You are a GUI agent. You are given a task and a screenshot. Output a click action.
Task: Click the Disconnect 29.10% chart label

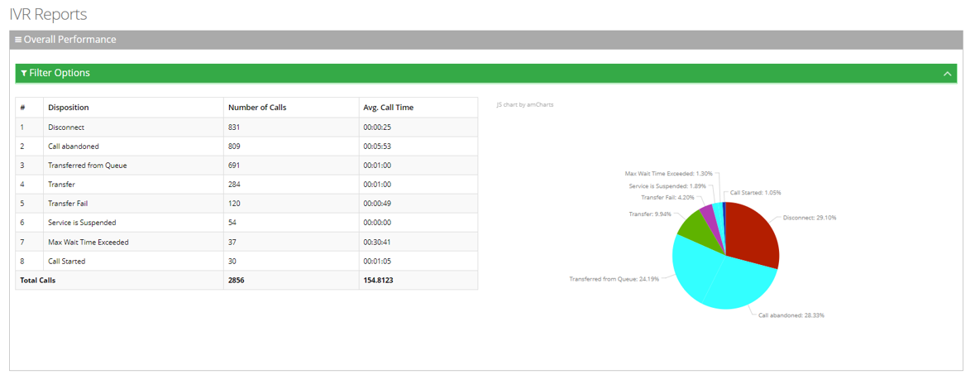coord(810,218)
